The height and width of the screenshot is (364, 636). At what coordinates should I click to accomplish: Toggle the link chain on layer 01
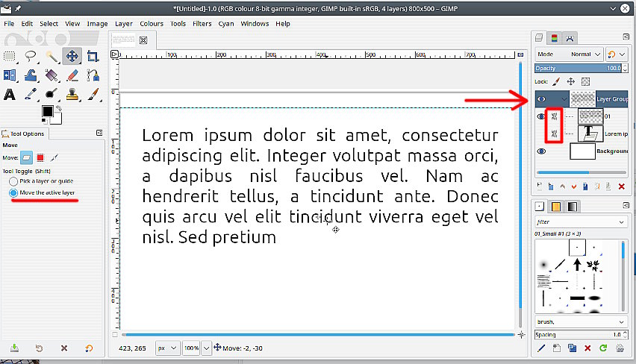(x=554, y=117)
